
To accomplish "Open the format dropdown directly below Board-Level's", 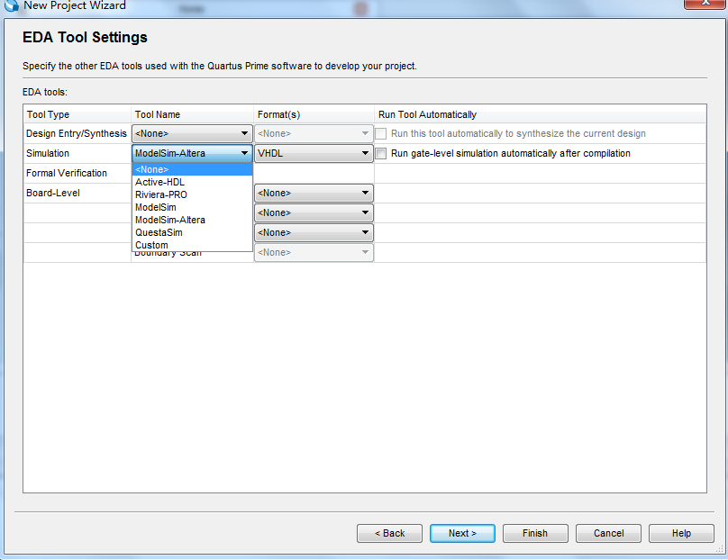I will 314,213.
